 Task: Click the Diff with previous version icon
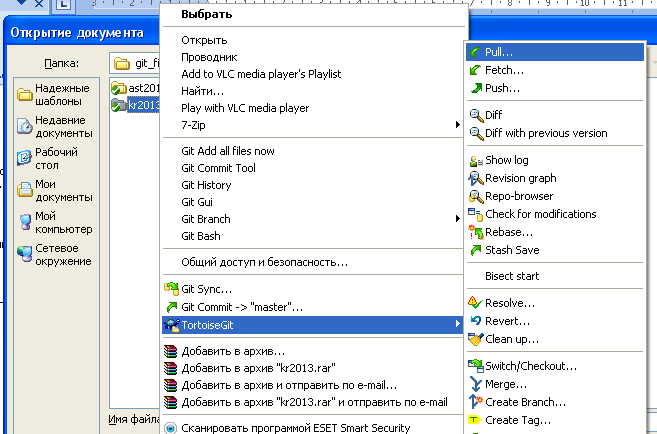pyautogui.click(x=476, y=133)
